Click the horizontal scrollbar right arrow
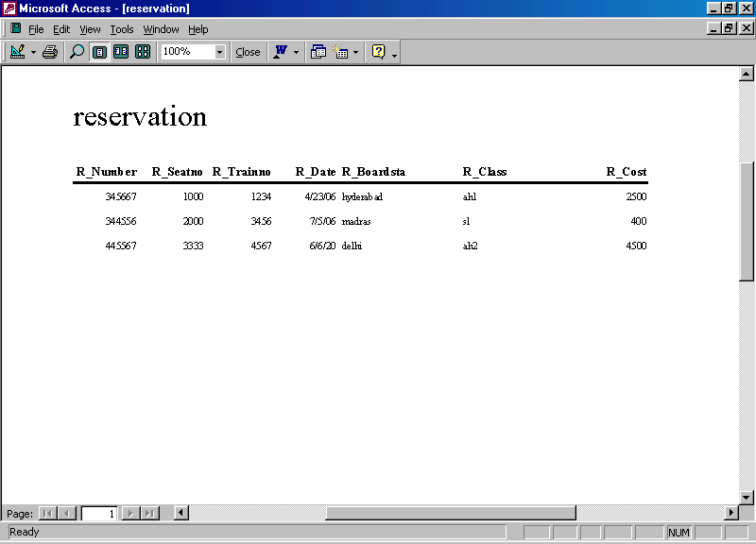 tap(731, 513)
